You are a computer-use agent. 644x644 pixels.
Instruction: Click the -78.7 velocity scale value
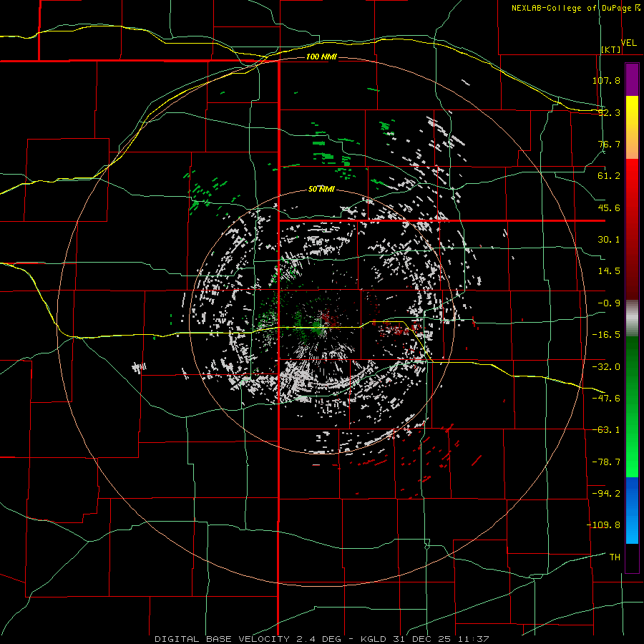[606, 462]
